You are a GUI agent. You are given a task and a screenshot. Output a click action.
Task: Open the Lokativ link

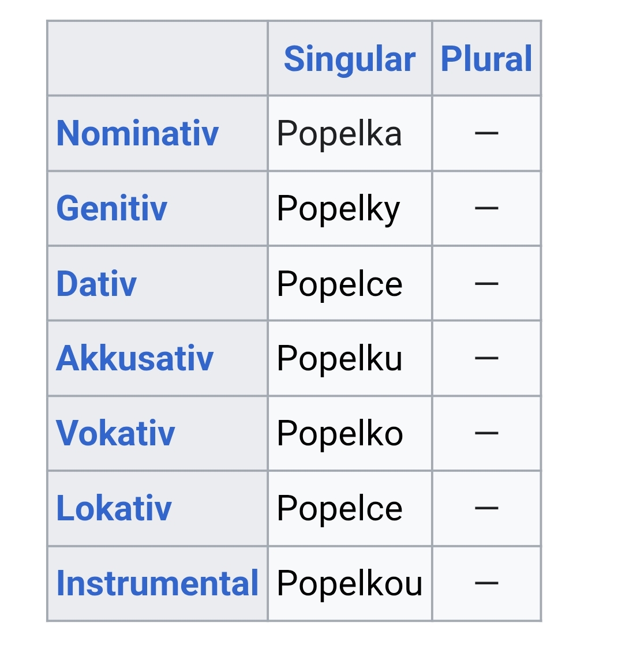(x=114, y=508)
